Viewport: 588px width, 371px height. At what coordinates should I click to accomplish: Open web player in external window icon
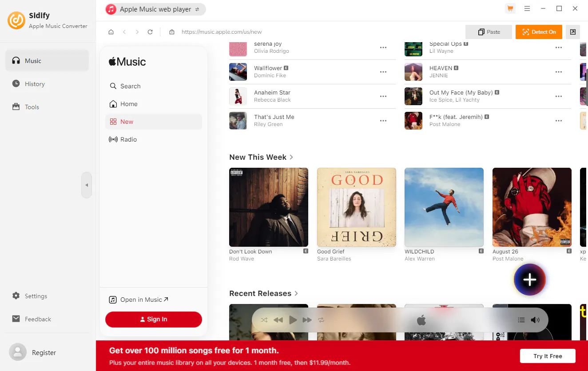(573, 32)
